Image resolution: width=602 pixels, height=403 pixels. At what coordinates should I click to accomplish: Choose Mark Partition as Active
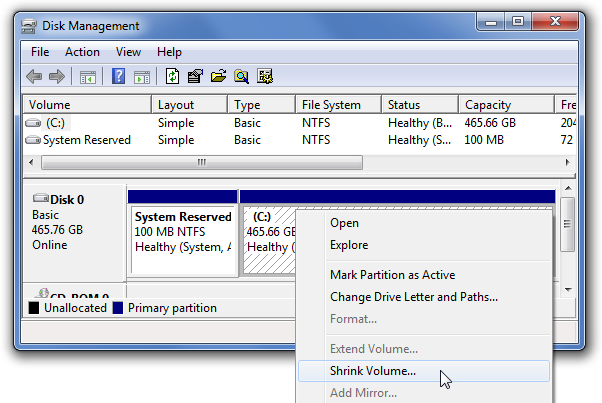click(392, 275)
